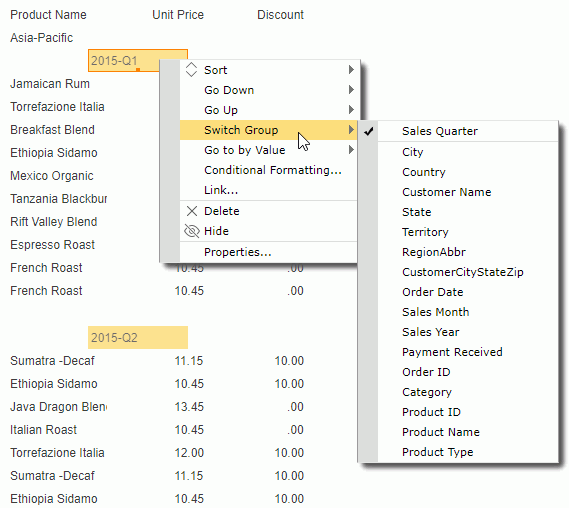
Task: Choose Delete in the context menu
Action: point(268,211)
